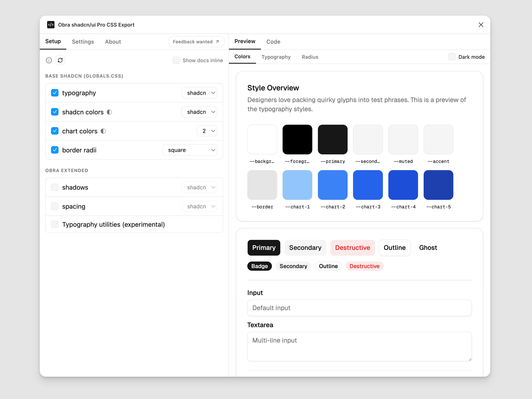Select the Preview tab
Image resolution: width=532 pixels, height=399 pixels.
[x=245, y=41]
